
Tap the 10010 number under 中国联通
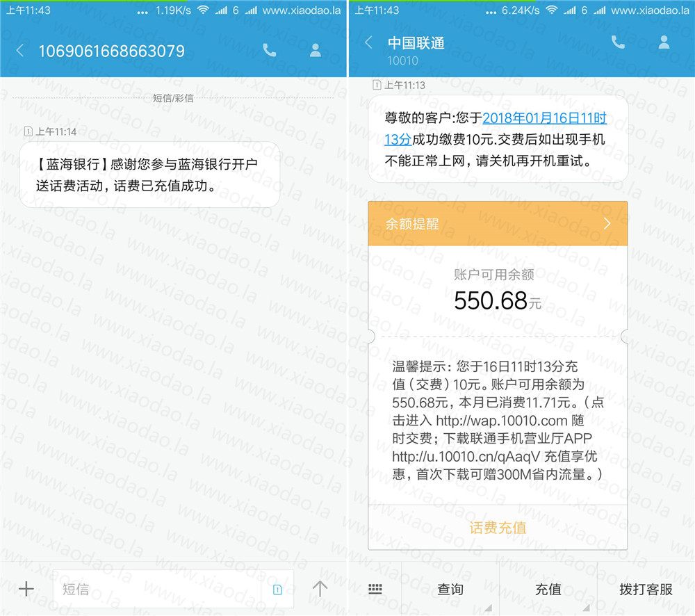point(402,60)
